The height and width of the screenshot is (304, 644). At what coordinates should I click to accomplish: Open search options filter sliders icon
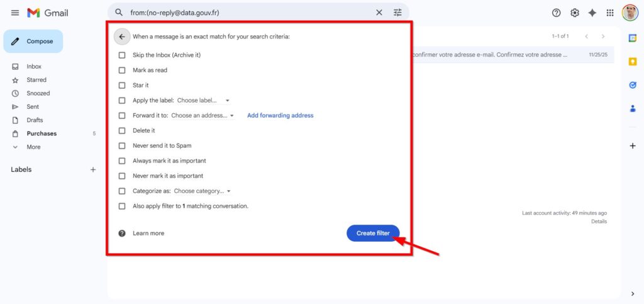(397, 13)
